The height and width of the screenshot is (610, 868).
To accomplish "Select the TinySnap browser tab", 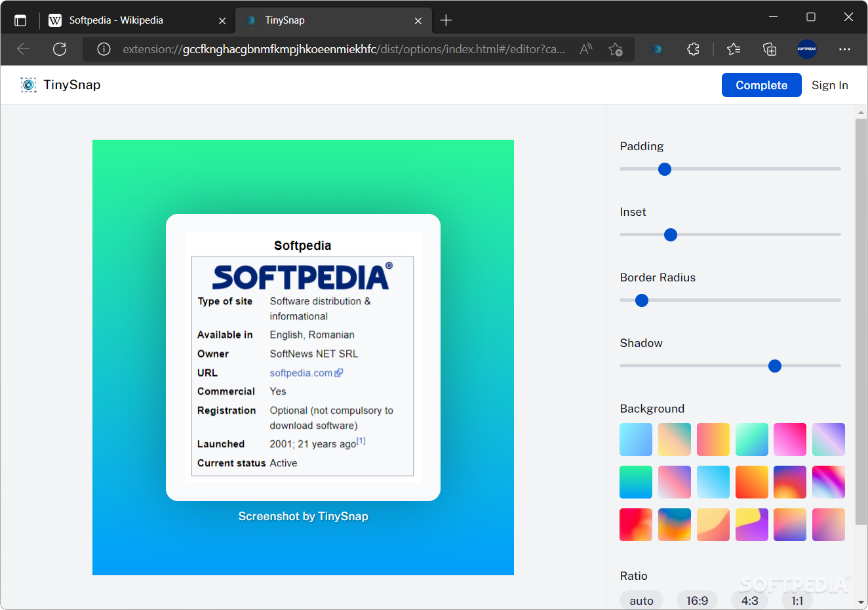I will 334,20.
